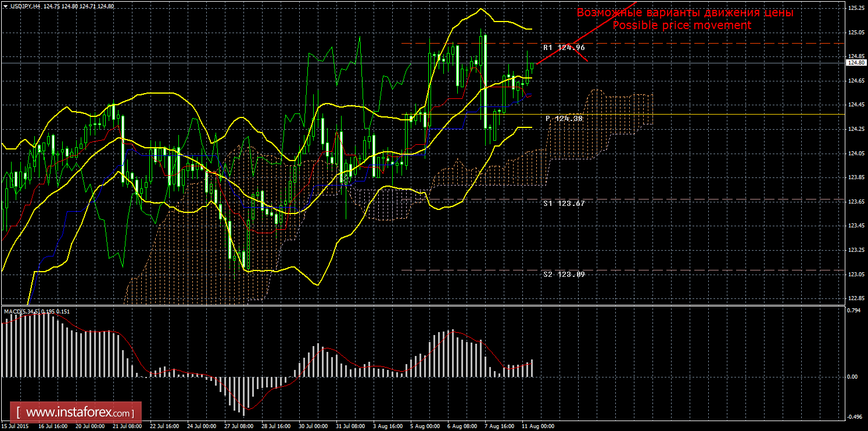Click the '15 Jul 2015' time axis label

tap(15, 426)
